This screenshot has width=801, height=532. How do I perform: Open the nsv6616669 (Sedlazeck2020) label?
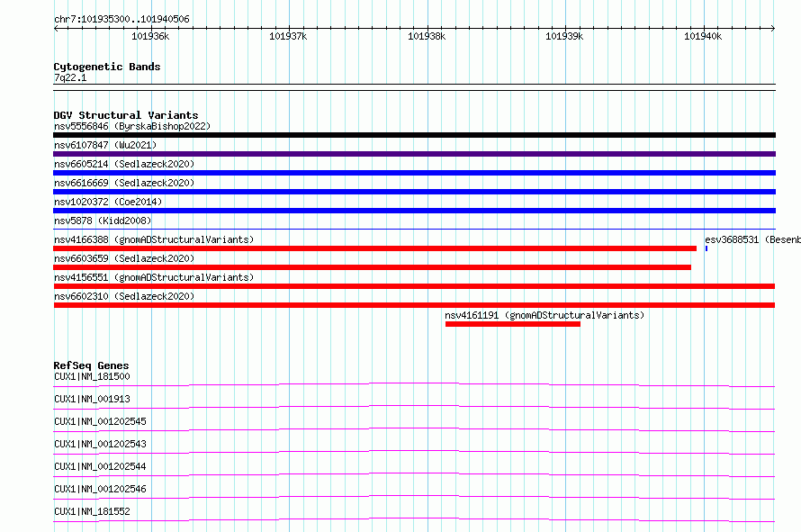click(x=124, y=183)
